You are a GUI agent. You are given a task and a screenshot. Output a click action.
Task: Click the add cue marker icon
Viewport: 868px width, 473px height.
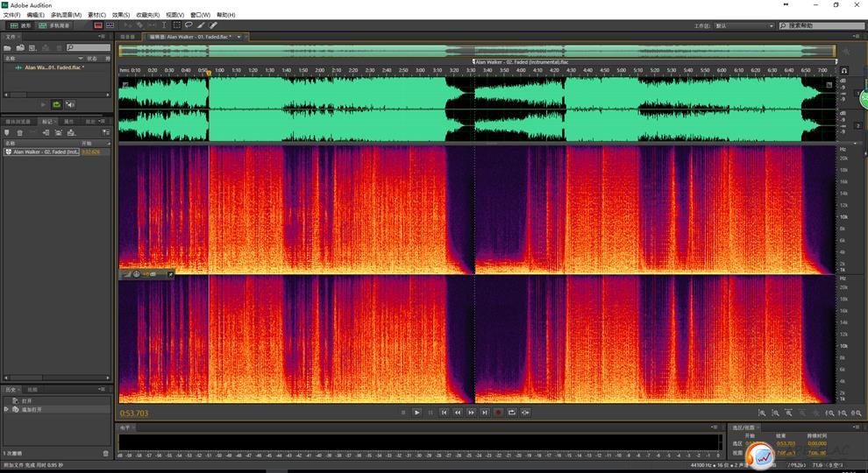click(7, 133)
